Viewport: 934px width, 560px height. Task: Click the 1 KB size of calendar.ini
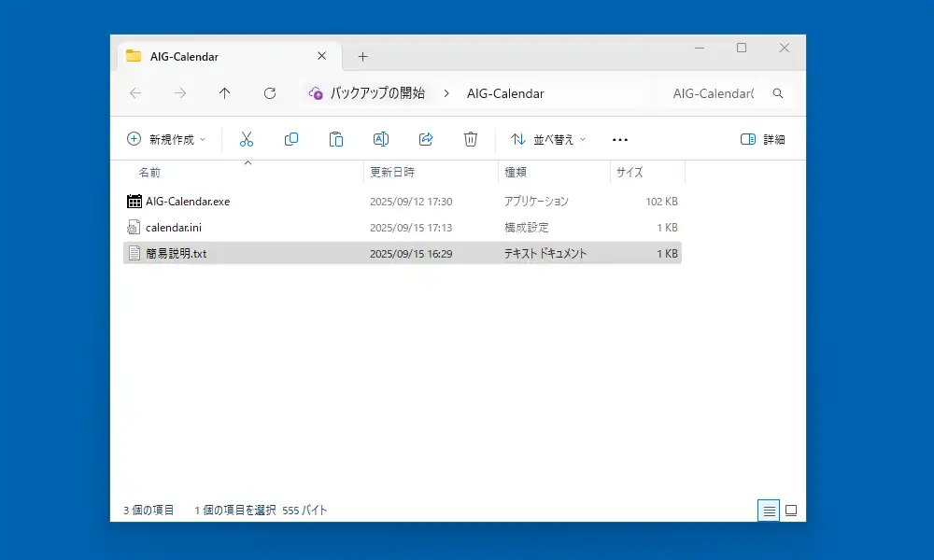[x=667, y=228]
